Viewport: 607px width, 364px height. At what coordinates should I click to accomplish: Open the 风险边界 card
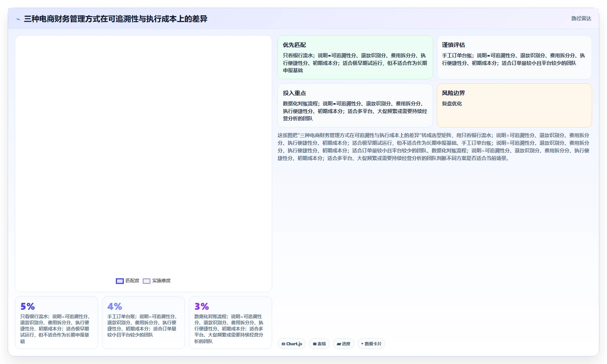pyautogui.click(x=514, y=105)
